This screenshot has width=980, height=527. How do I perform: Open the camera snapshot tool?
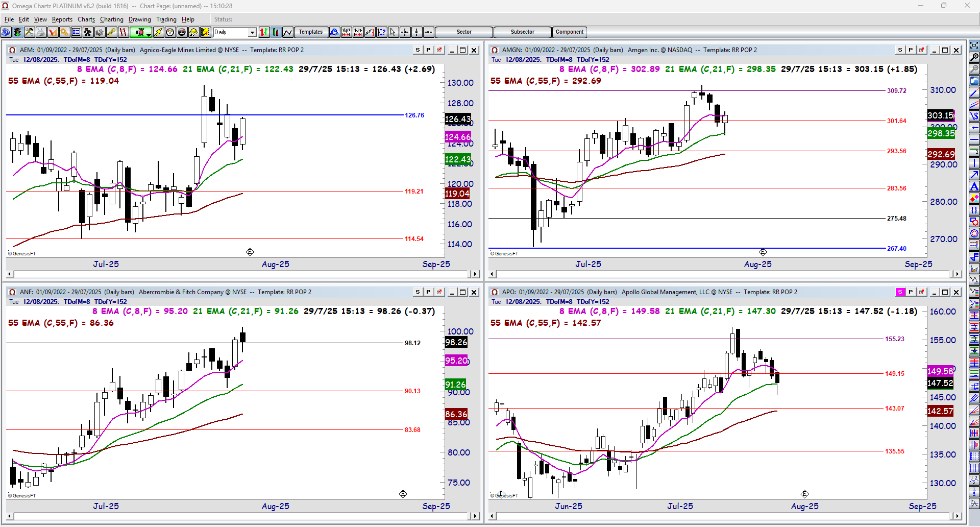100,32
